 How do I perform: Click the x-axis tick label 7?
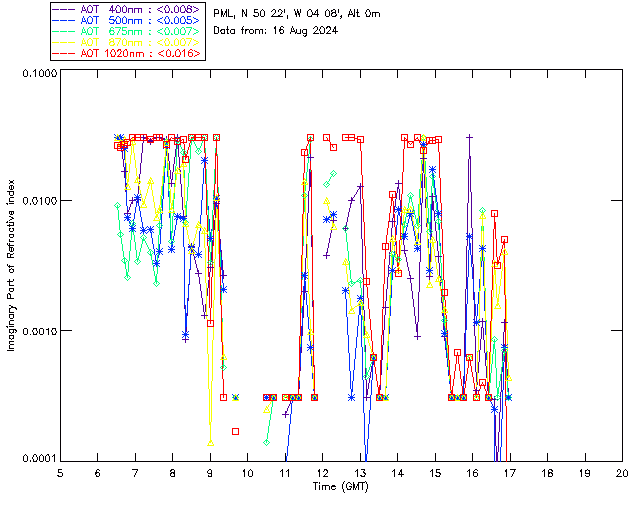pos(135,473)
